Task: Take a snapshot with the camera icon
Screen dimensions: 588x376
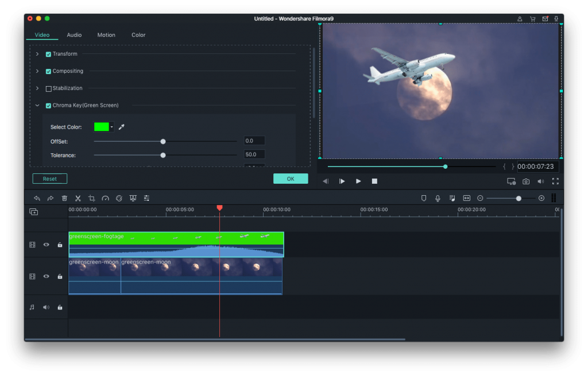Action: [526, 181]
